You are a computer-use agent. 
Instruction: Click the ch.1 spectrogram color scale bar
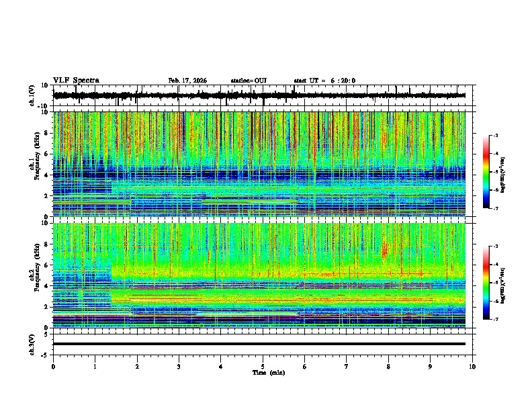click(486, 172)
